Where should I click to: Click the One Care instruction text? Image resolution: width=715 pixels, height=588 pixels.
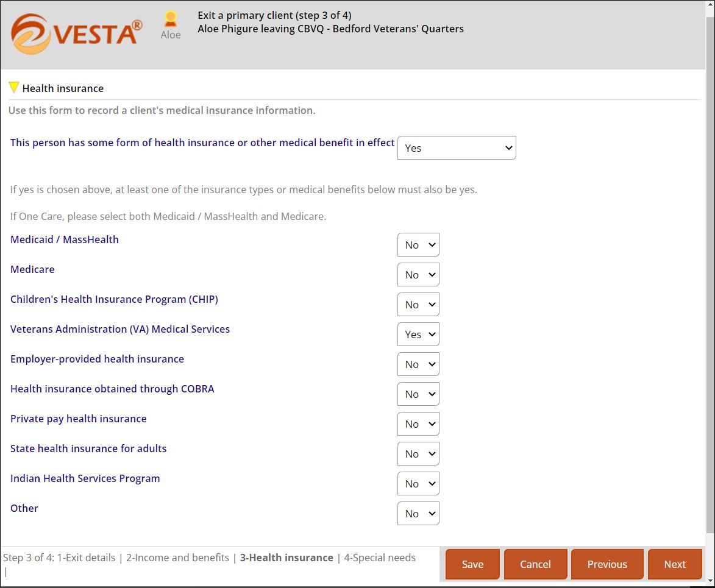(x=168, y=216)
